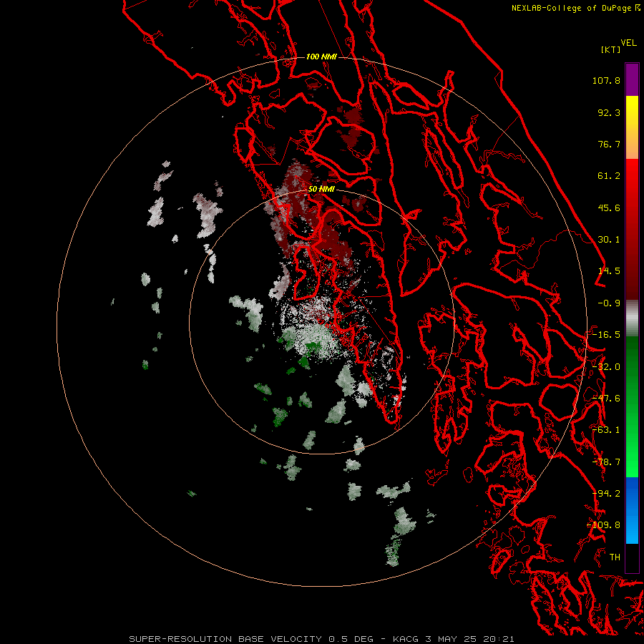Select the 76.7 legend value
Screen dimensions: 644x644
click(x=609, y=144)
